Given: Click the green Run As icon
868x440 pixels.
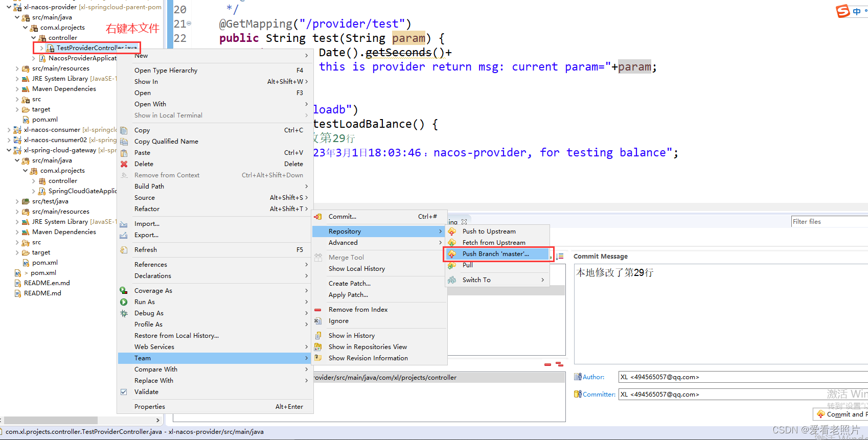Looking at the screenshot, I should pyautogui.click(x=124, y=302).
